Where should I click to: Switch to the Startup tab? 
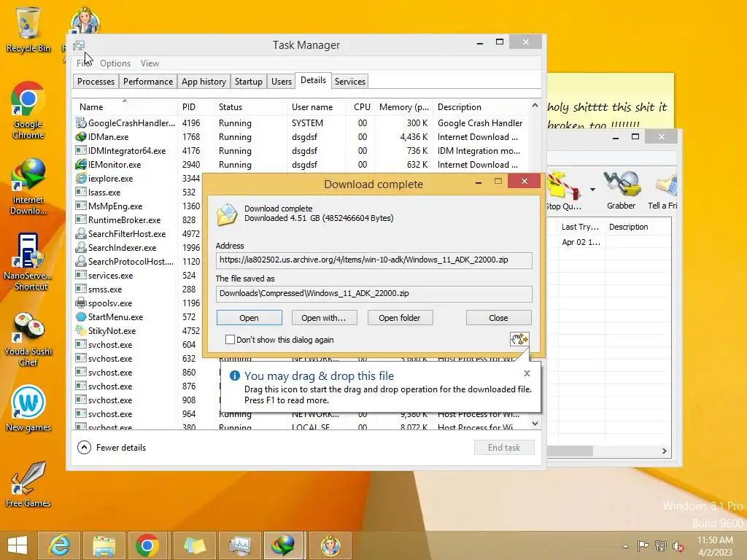[x=249, y=82]
